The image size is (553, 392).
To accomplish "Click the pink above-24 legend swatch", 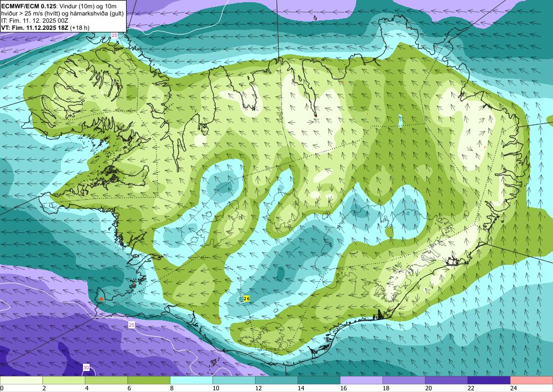I will coord(532,380).
